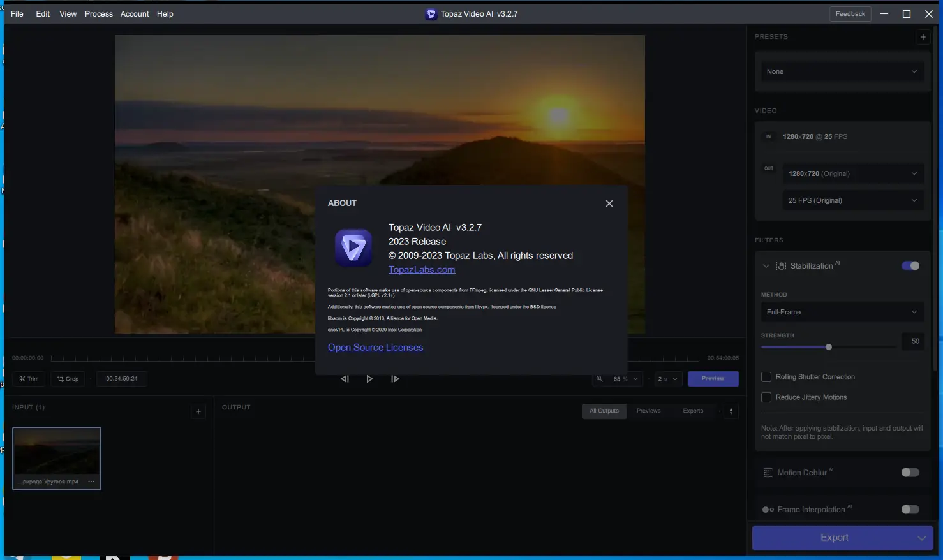
Task: Click the Stabilization hand icon
Action: [x=781, y=266]
